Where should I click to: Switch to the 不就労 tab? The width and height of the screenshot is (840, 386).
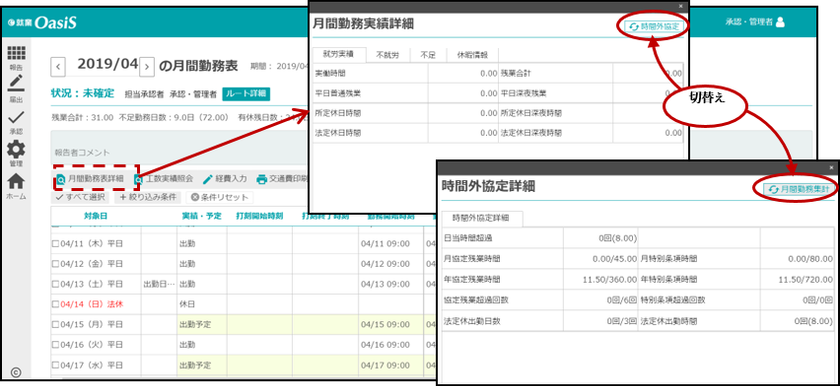388,55
